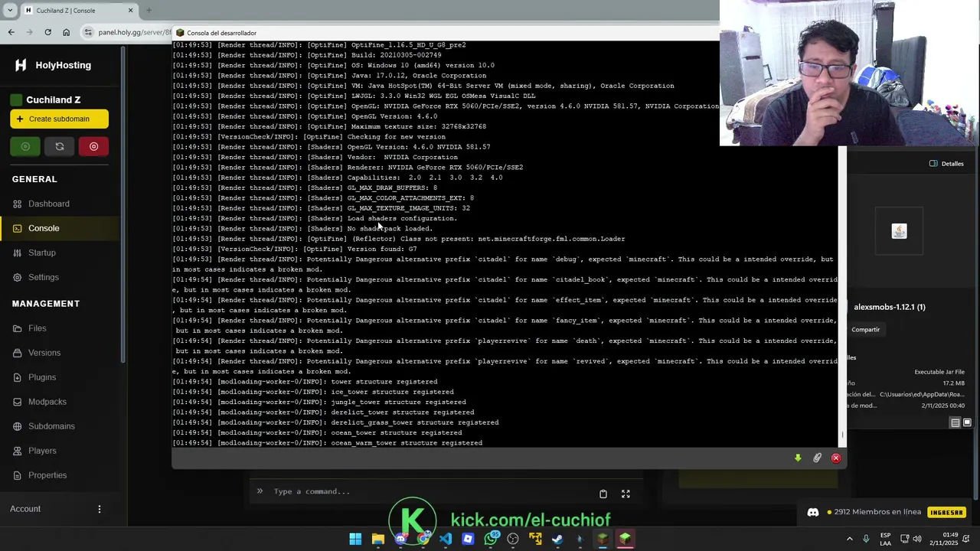Click the restart server button

point(60,146)
